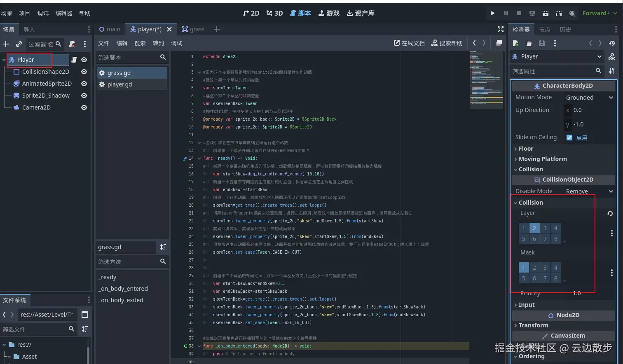Viewport: 623px width, 364px height.
Task: Add a new scene tab
Action: [x=217, y=29]
